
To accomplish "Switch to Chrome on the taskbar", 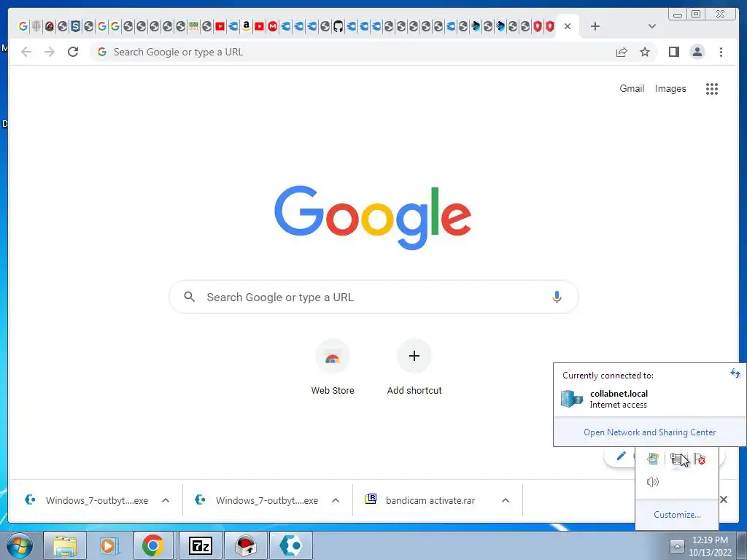I will (153, 545).
